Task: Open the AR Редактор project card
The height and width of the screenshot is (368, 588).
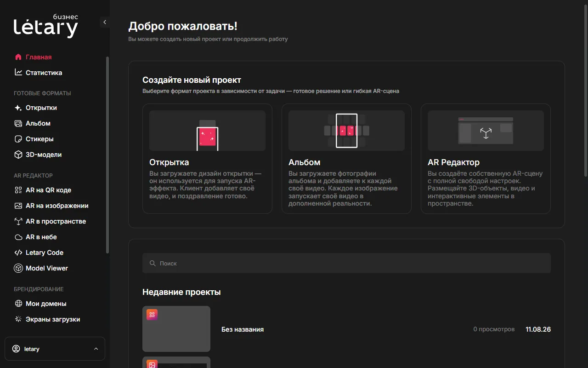Action: [486, 159]
